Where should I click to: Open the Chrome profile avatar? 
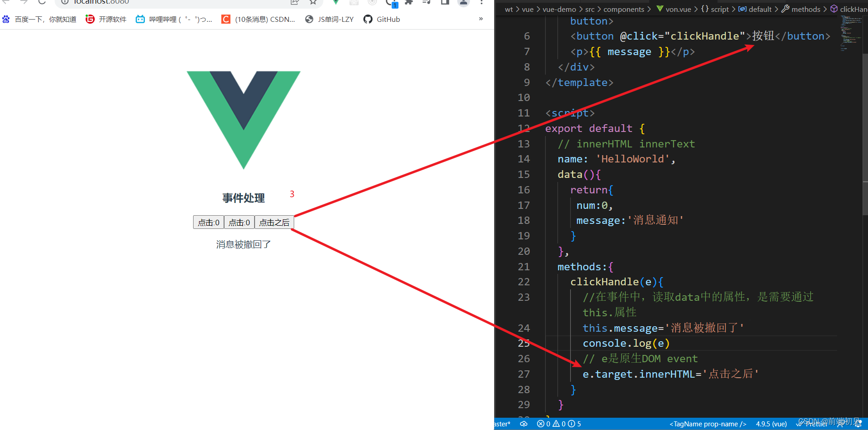point(464,2)
